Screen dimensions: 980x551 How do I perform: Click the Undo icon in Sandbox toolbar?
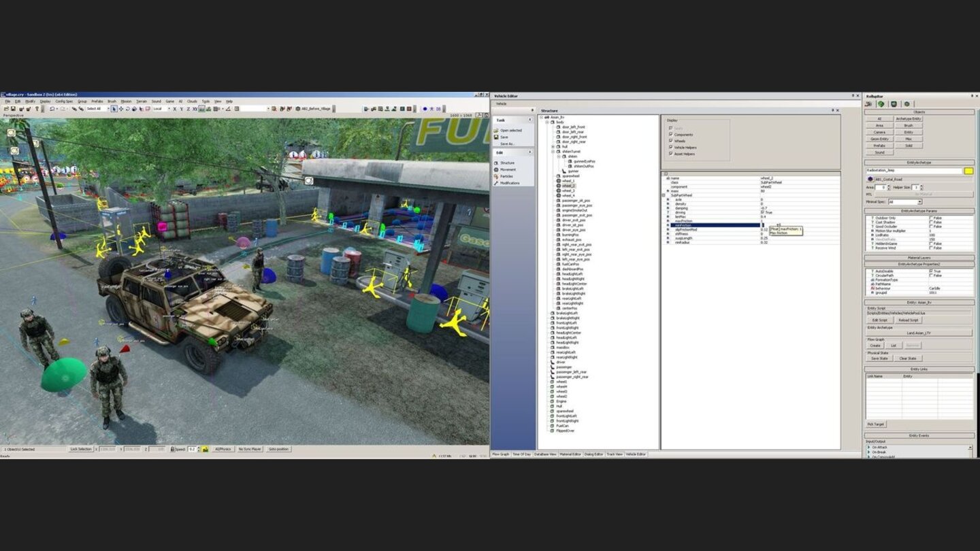tap(52, 109)
